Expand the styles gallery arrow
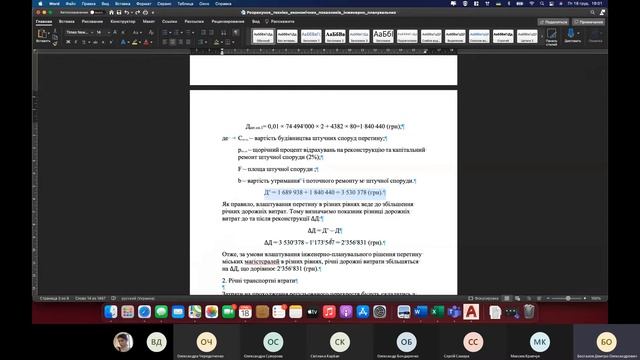Image resolution: width=640 pixels, height=360 pixels. pos(542,36)
